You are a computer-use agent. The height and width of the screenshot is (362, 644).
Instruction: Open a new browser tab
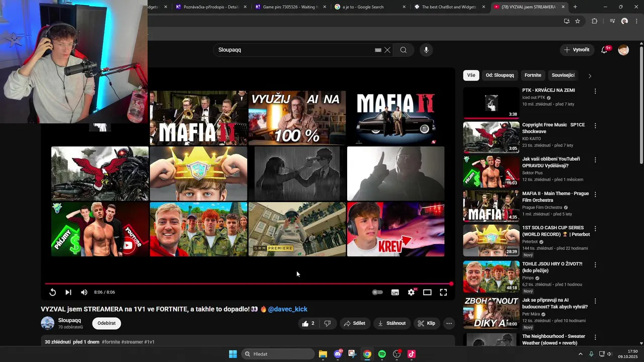575,7
